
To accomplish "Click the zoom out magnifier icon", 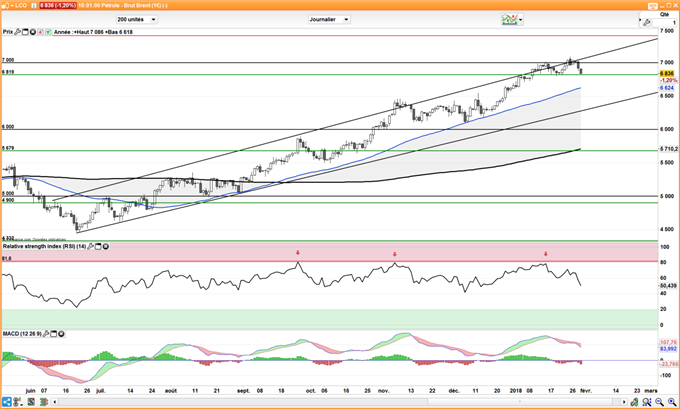I will 660,402.
